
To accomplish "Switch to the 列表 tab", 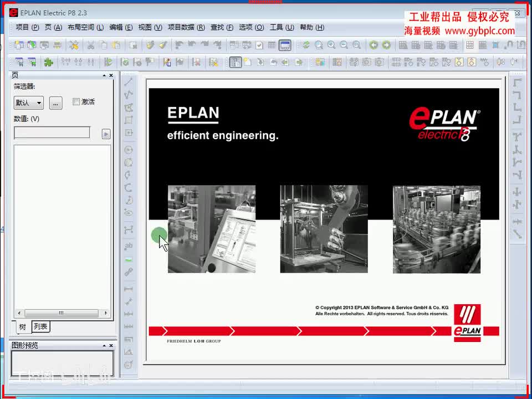I will [x=40, y=326].
